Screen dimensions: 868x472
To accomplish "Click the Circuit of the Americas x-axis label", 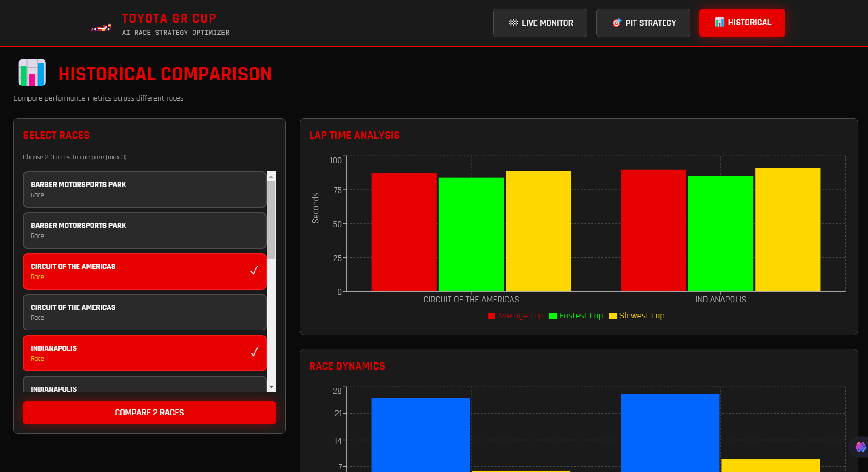I will coord(471,300).
